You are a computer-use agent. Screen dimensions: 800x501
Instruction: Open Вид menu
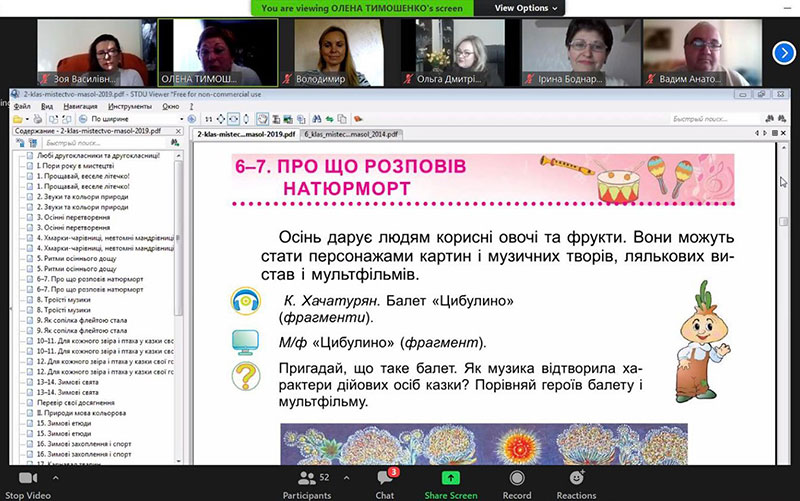pos(47,107)
